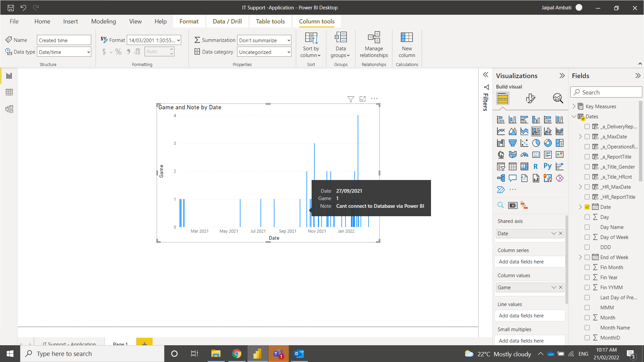Viewport: 644px width, 362px height.
Task: Expand the Key Measures table
Action: click(574, 106)
